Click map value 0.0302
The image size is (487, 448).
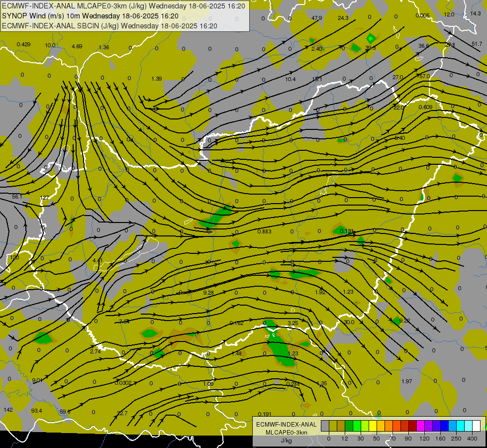point(123,383)
